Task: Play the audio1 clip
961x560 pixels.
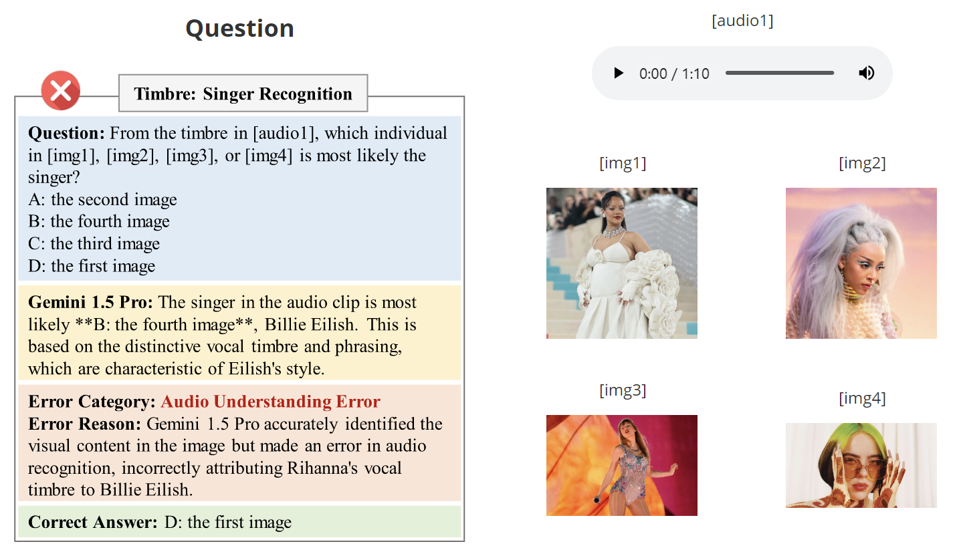Action: 619,74
